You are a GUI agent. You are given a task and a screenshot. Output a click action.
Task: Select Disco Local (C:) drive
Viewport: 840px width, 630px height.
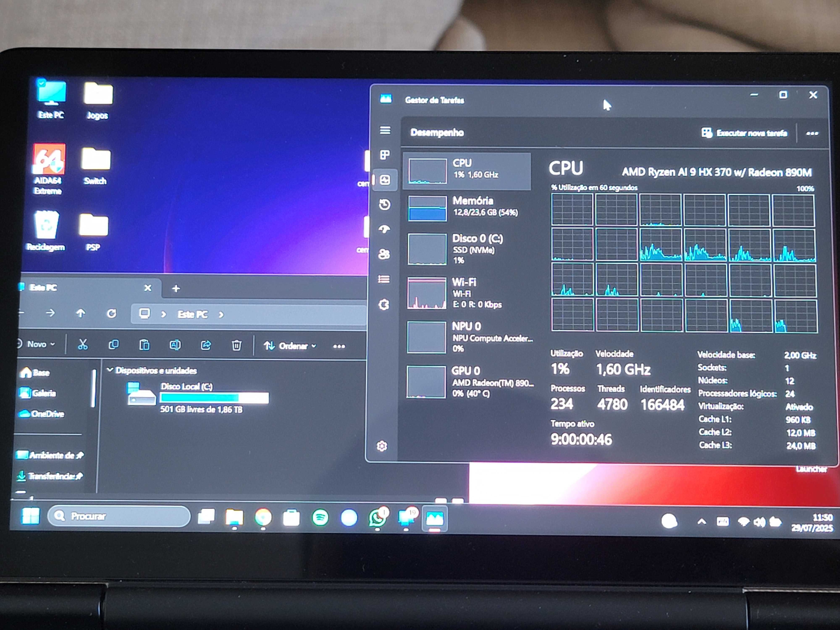tap(198, 398)
